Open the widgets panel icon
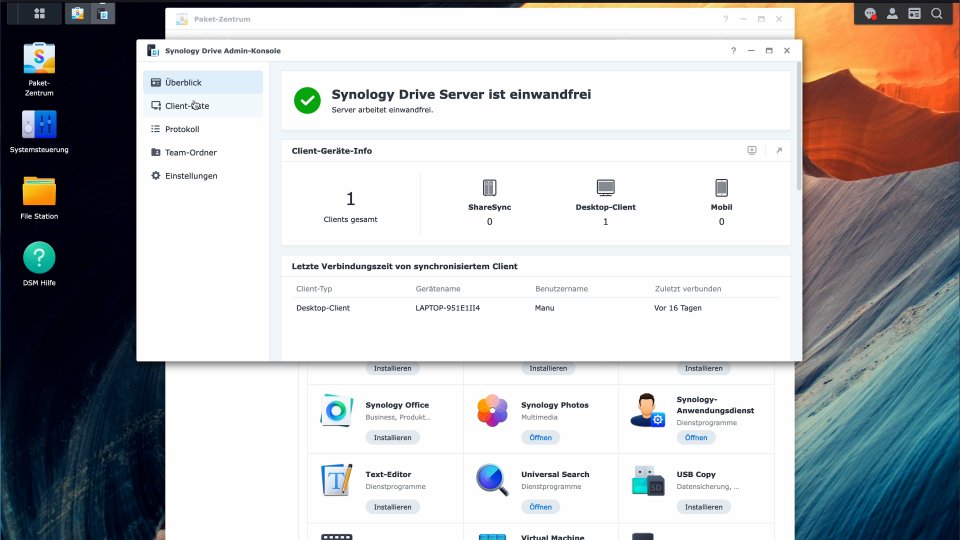This screenshot has width=960, height=540. tap(914, 13)
